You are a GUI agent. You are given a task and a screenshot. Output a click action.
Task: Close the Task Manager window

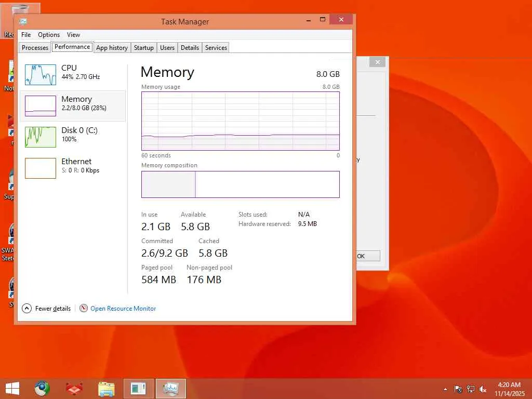[x=341, y=19]
